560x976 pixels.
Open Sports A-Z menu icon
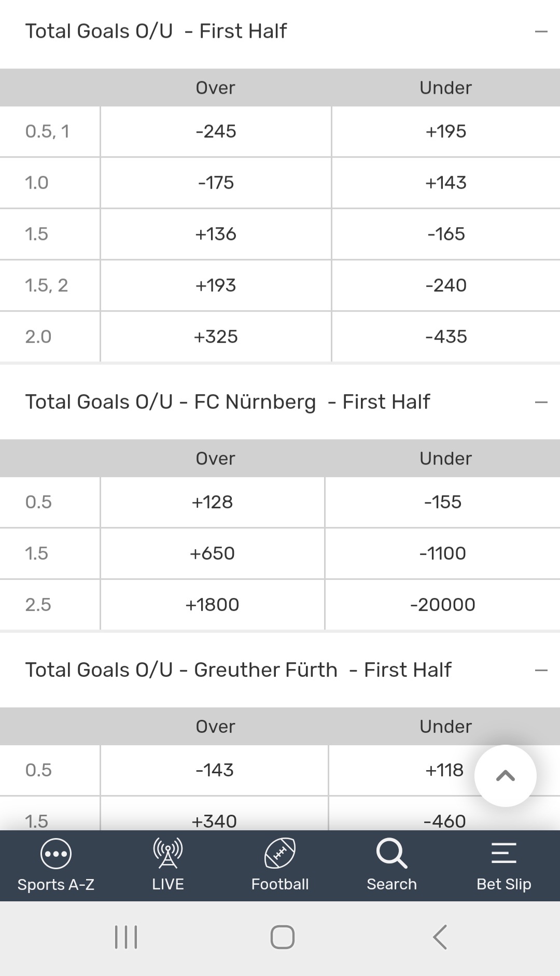coord(56,854)
